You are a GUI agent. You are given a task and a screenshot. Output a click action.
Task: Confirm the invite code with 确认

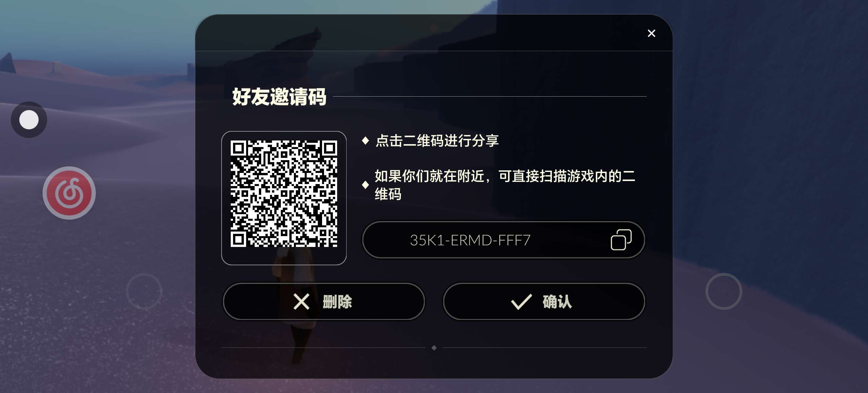(x=544, y=301)
